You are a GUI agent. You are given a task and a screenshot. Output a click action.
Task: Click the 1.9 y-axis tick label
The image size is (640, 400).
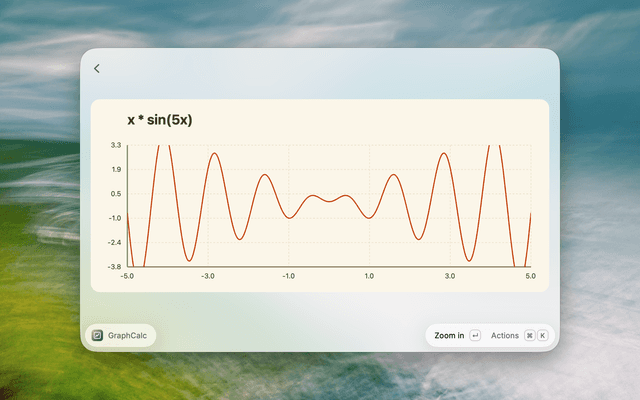pos(116,169)
